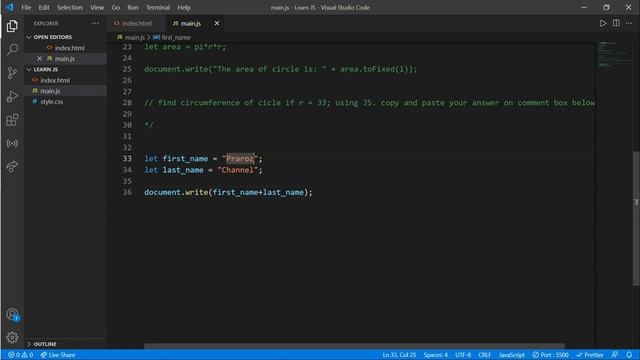
Task: Open editor More Actions ellipsis
Action: [629, 23]
